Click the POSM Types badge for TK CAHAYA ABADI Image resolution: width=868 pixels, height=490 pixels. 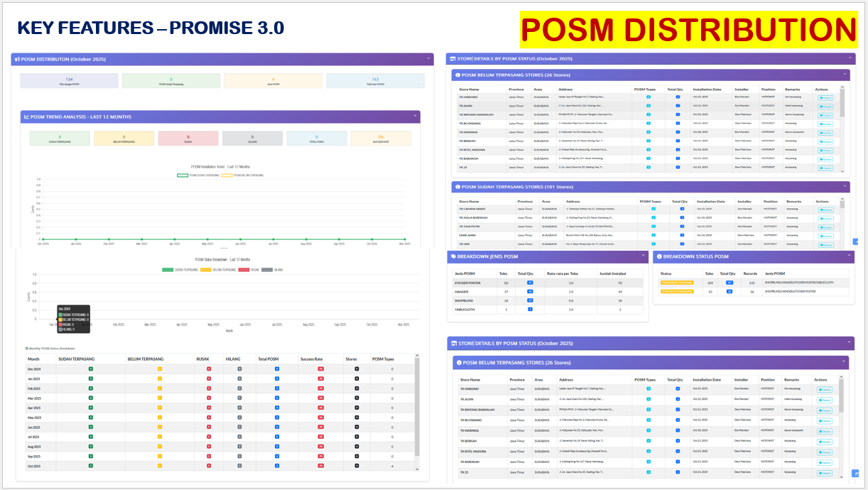pyautogui.click(x=653, y=209)
